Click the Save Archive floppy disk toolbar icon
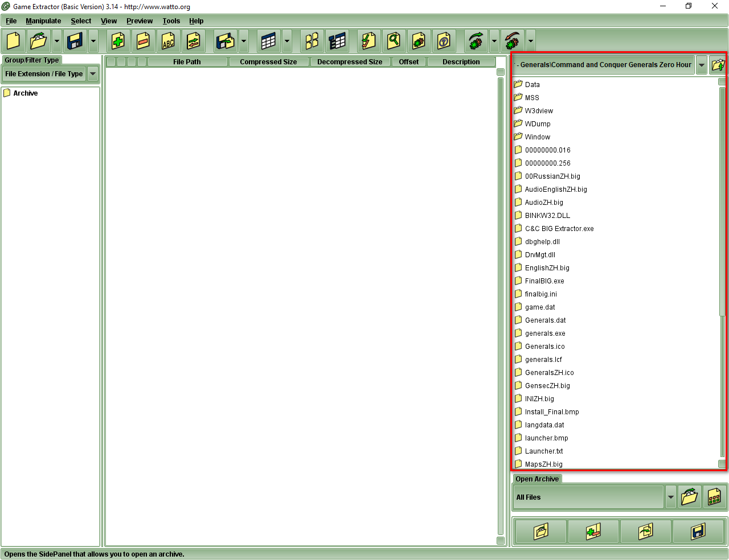729x560 pixels. pyautogui.click(x=75, y=41)
